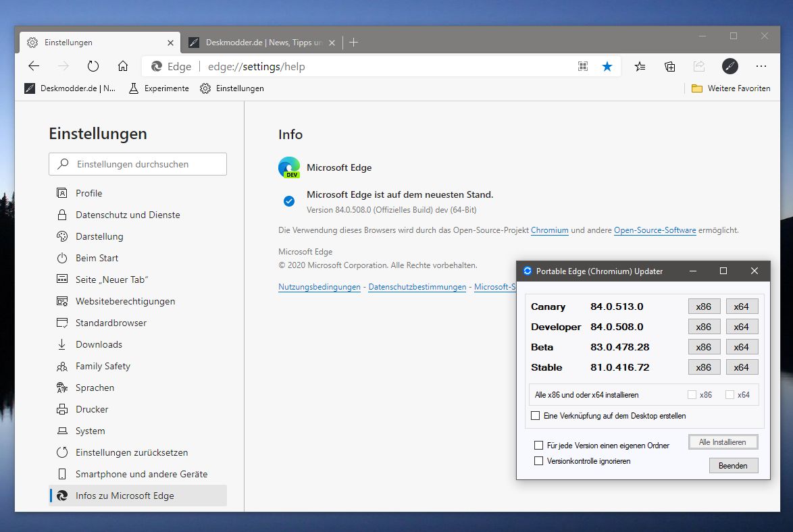Focus the Einstellungen durchsuchen search field

pos(138,164)
